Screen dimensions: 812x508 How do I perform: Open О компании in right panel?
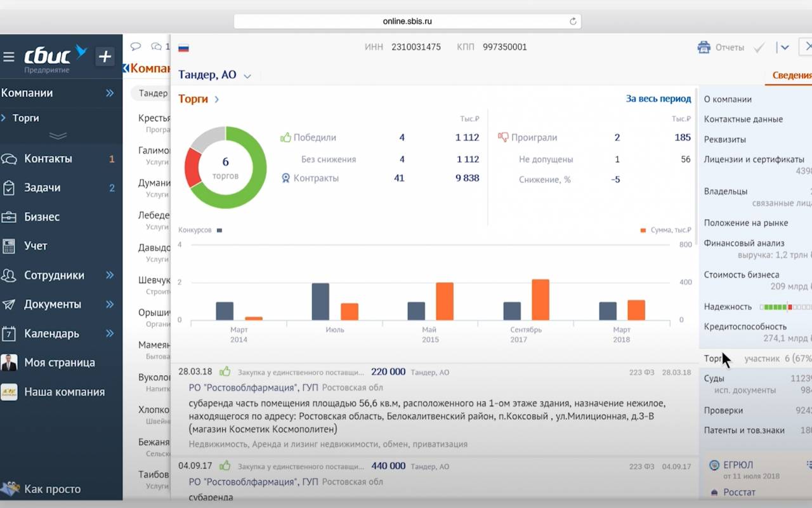pos(728,99)
